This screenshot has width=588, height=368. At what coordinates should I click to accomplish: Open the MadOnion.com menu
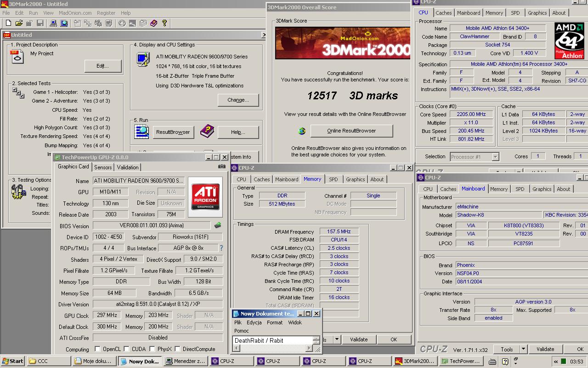point(75,13)
